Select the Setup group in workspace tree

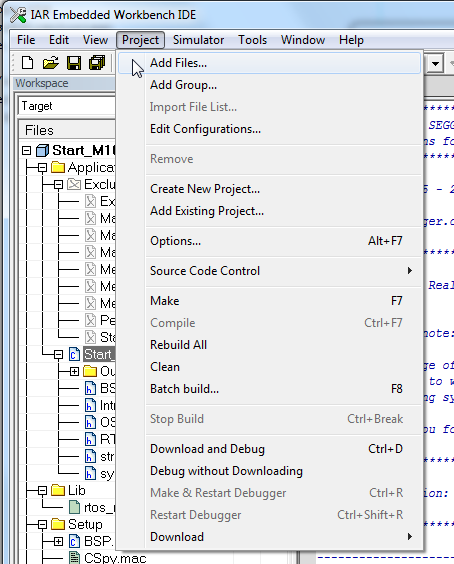[x=85, y=524]
